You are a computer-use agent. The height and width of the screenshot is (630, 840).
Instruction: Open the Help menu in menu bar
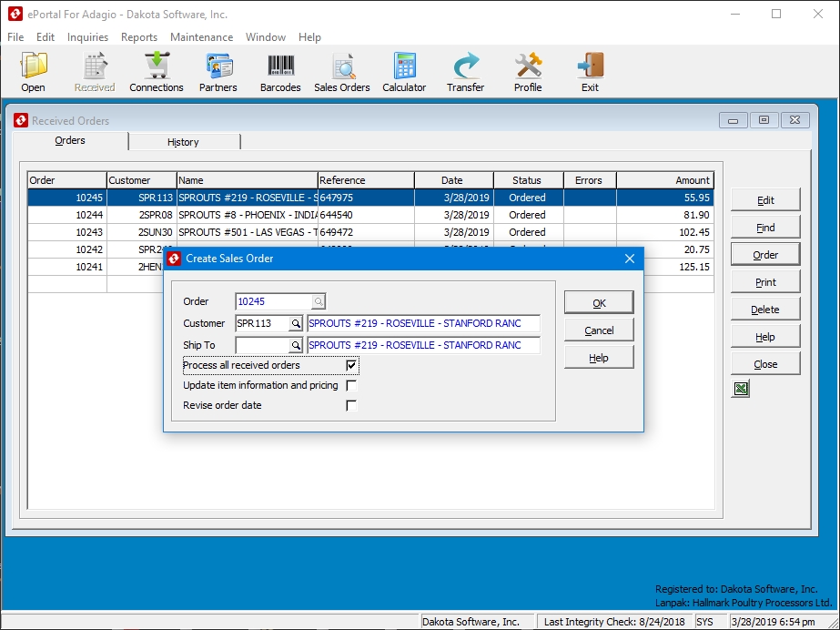click(309, 37)
